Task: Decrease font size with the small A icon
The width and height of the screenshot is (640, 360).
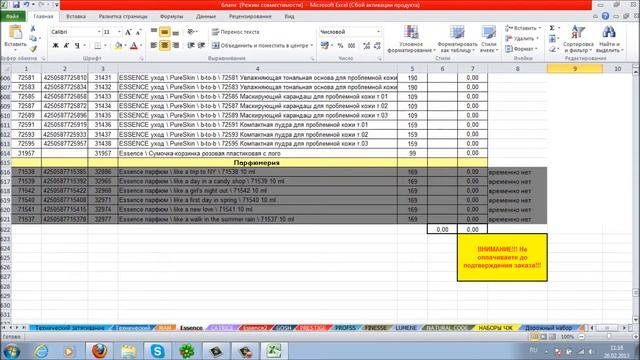Action: click(138, 32)
